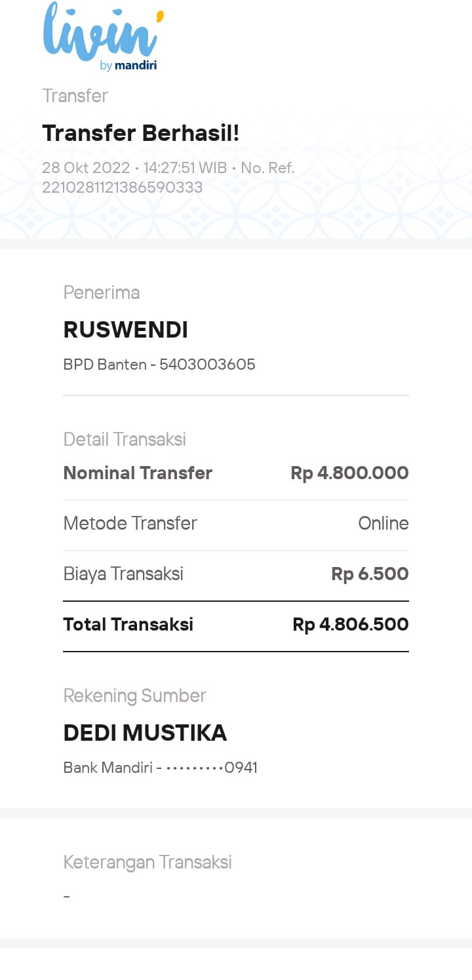Click the 'Total Transaksi' row label
Viewport: 472px width, 980px height.
click(128, 624)
